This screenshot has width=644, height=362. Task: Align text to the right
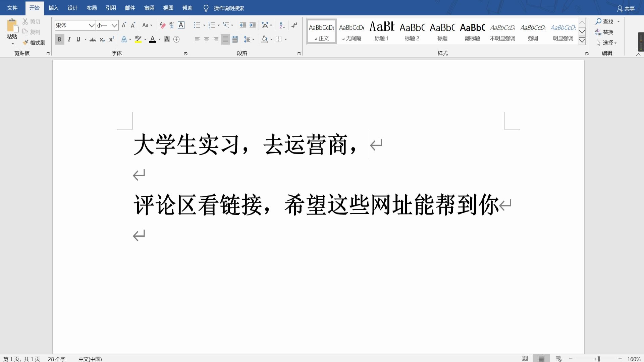coord(216,40)
